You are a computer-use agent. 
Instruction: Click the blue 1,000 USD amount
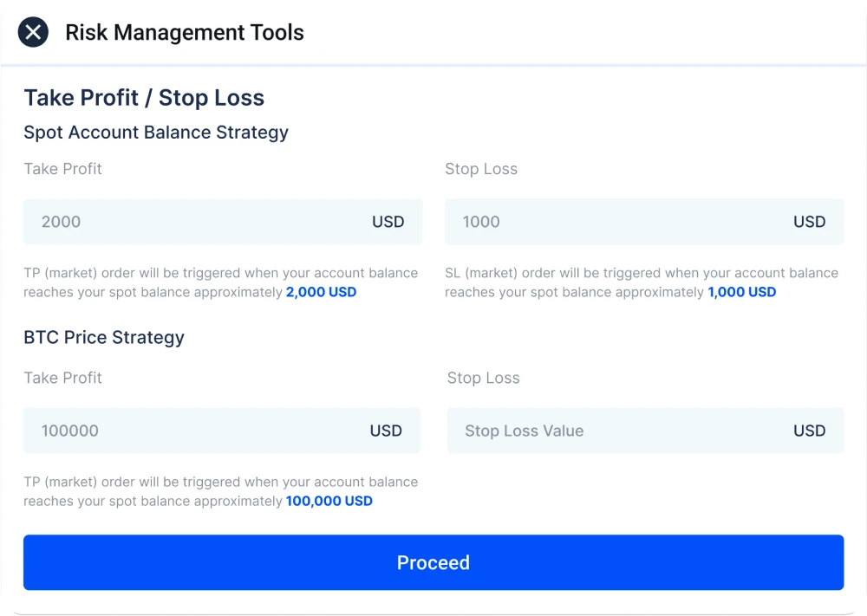[x=741, y=292]
